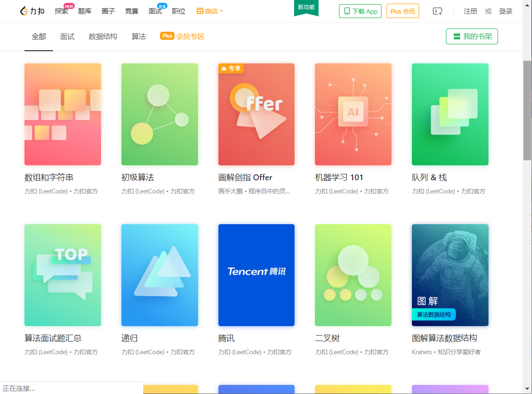Select the 全部 category tab
Viewport: 532px width, 394px height.
click(x=39, y=37)
